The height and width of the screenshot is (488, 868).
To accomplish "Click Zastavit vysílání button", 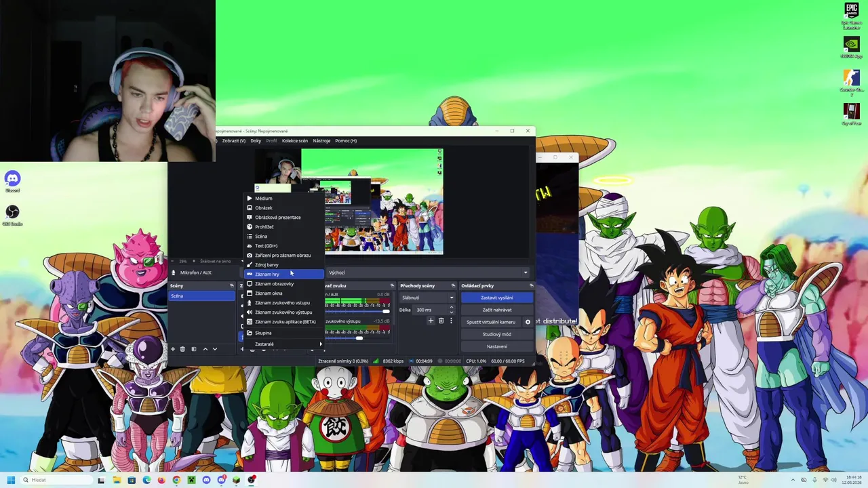I will click(497, 298).
